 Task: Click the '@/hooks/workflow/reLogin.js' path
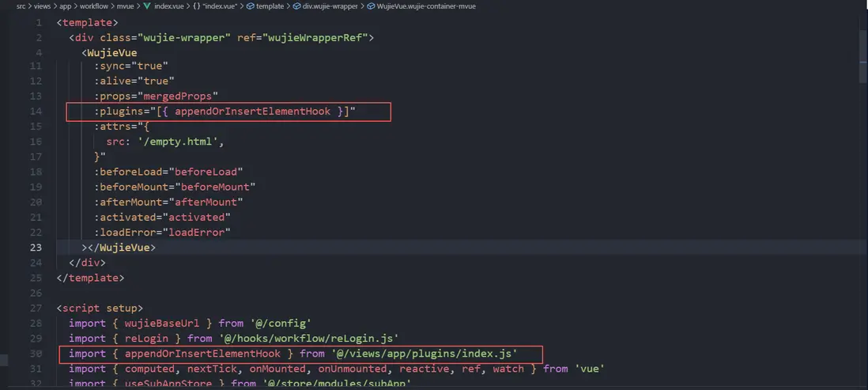(309, 338)
